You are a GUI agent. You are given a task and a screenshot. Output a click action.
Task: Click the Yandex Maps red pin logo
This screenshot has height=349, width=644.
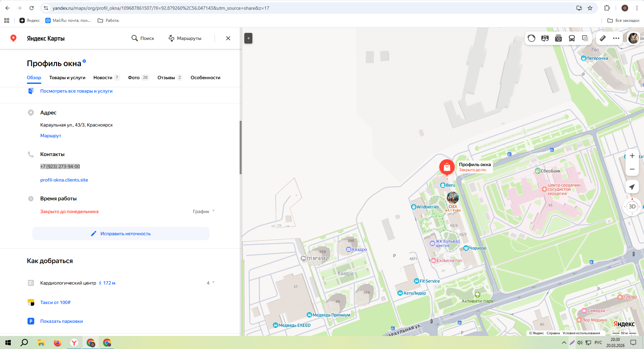(13, 38)
